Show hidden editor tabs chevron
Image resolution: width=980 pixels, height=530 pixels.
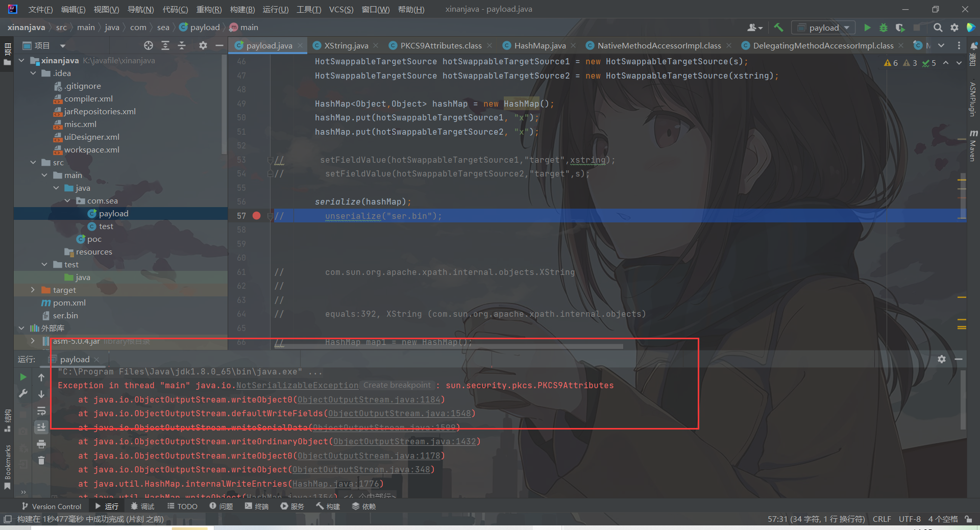tap(941, 45)
